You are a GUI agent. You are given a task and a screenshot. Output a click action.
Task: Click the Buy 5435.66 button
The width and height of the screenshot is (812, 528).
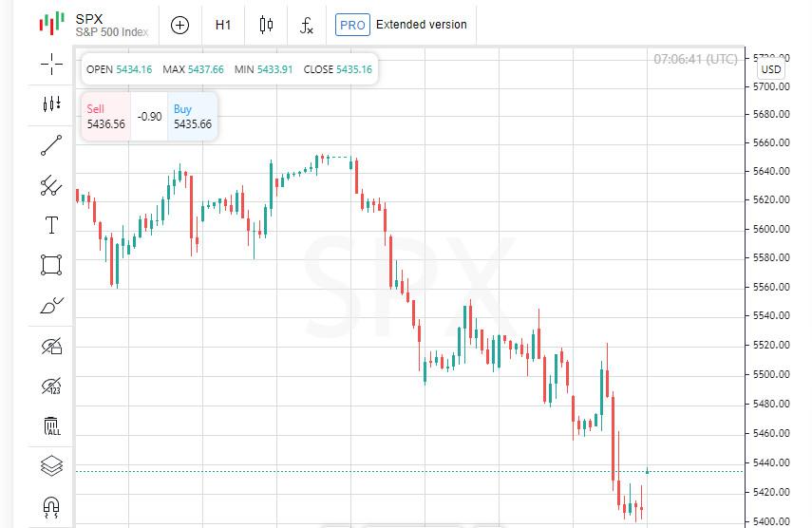coord(193,117)
